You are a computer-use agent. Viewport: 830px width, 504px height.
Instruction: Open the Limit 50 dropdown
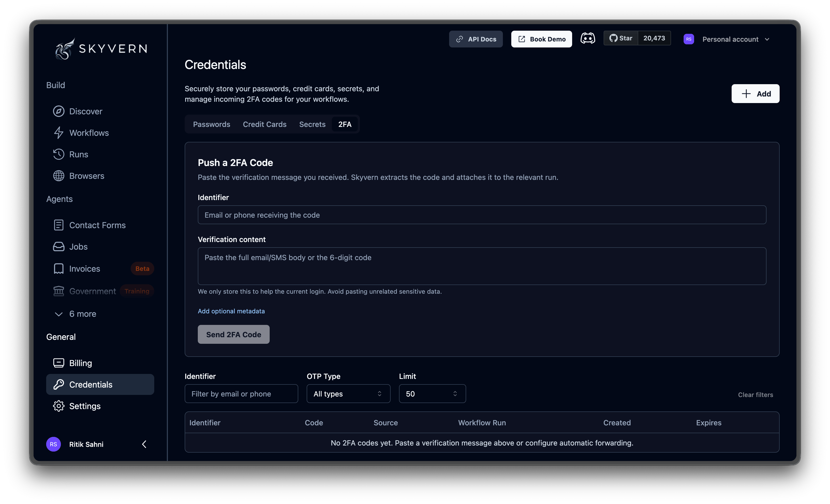point(432,394)
